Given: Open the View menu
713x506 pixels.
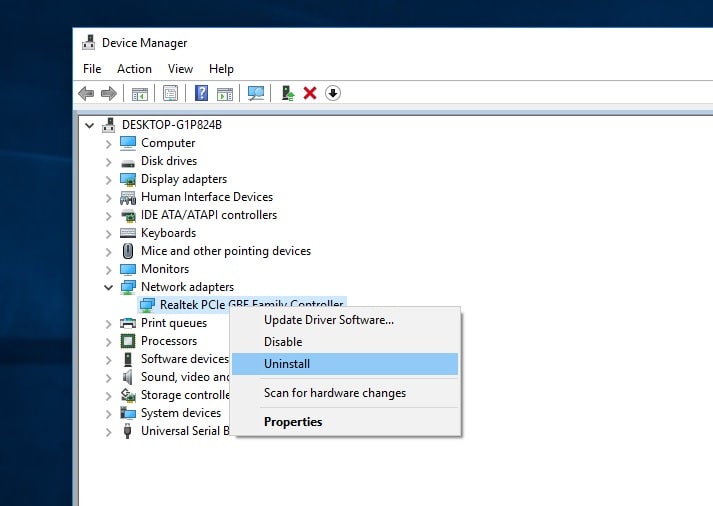Looking at the screenshot, I should point(180,69).
